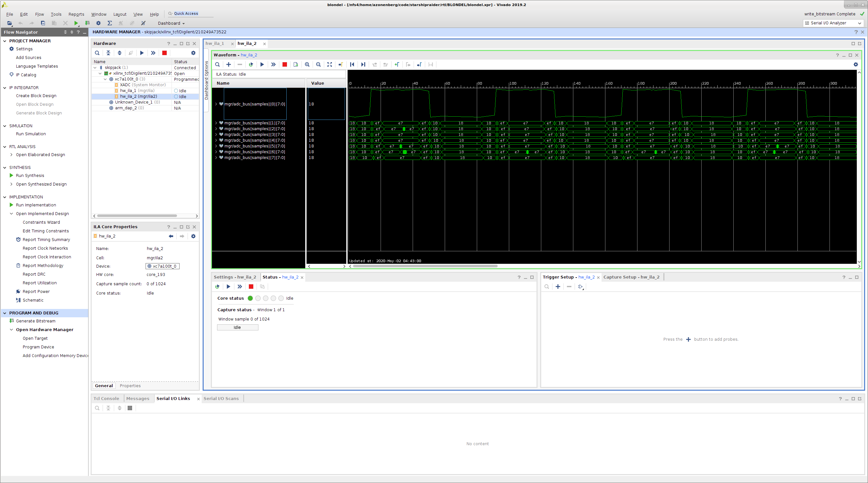Zoom out on the waveform
The image size is (868, 483).
click(318, 64)
